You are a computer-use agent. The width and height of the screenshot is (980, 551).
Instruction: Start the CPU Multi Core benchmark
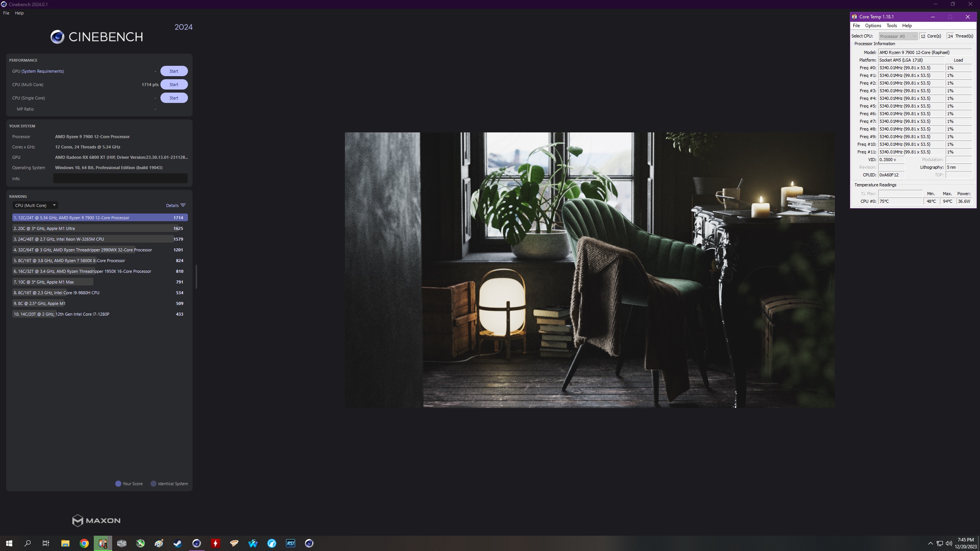coord(174,84)
